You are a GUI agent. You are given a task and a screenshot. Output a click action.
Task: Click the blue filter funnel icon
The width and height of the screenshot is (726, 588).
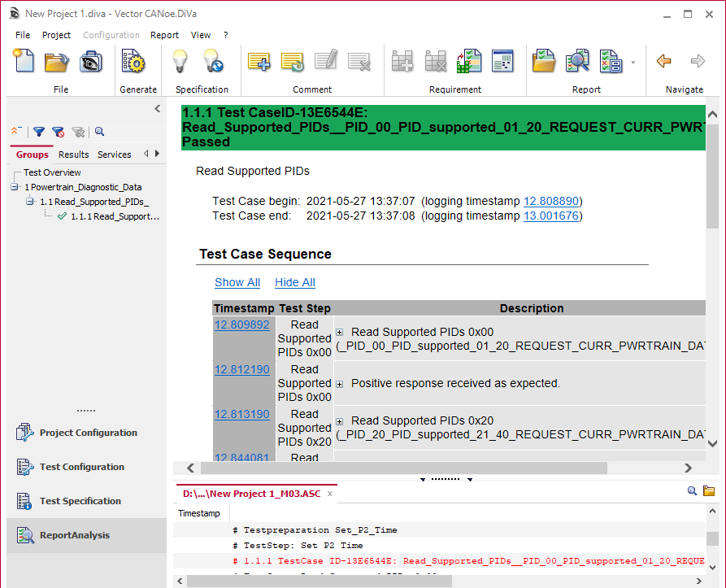click(39, 132)
